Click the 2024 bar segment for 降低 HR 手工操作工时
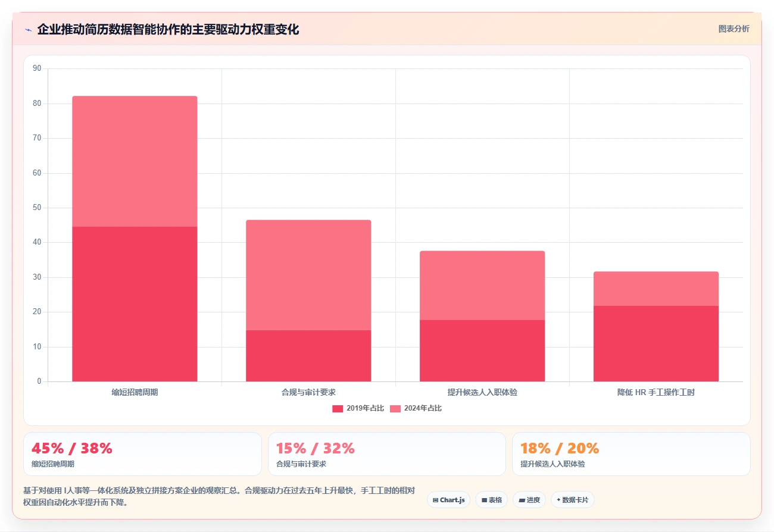Screen dimensions: 774x532 (x=656, y=289)
